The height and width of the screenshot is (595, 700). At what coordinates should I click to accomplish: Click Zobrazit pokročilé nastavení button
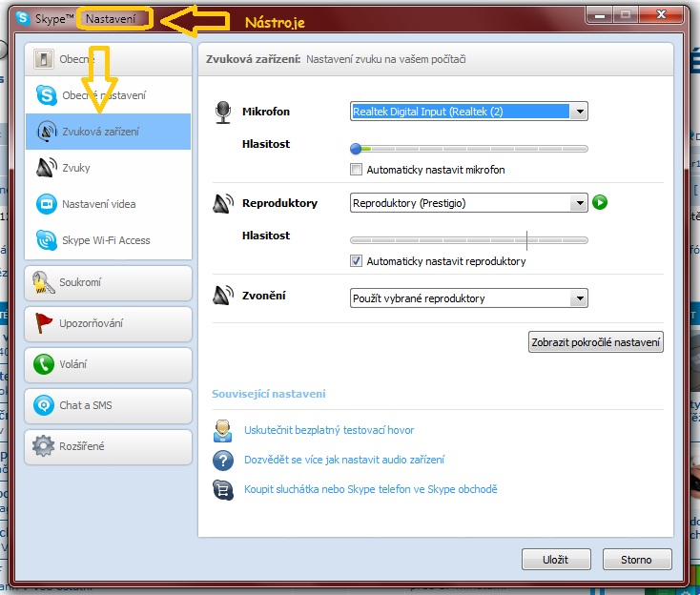click(x=595, y=342)
